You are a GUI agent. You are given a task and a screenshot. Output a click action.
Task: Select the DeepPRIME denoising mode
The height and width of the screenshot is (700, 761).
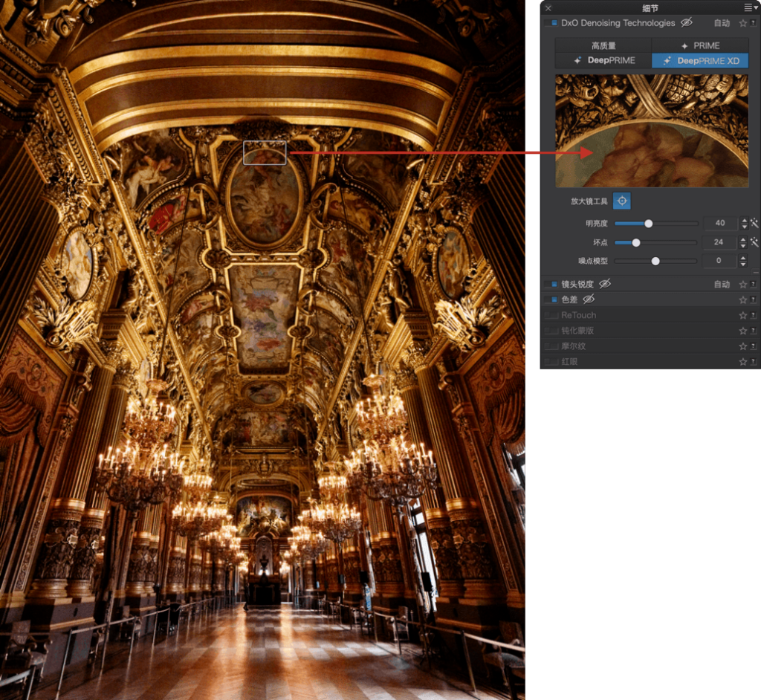603,60
